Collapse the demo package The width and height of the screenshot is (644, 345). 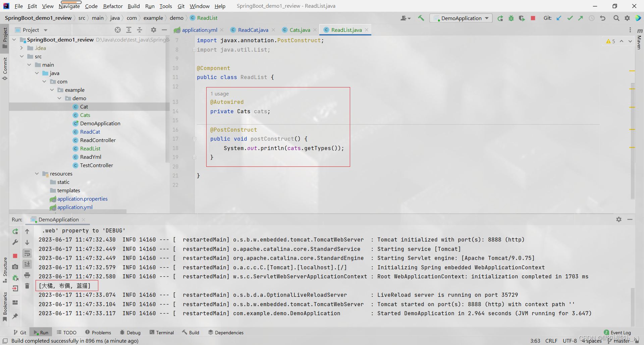click(59, 98)
